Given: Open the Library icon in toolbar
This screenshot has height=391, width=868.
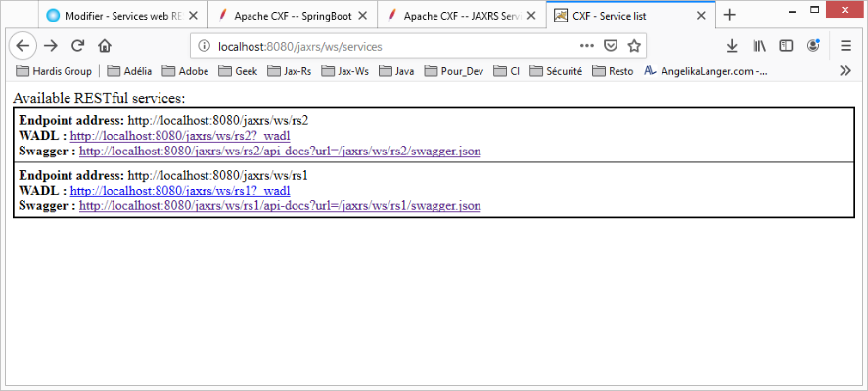Looking at the screenshot, I should click(x=758, y=46).
